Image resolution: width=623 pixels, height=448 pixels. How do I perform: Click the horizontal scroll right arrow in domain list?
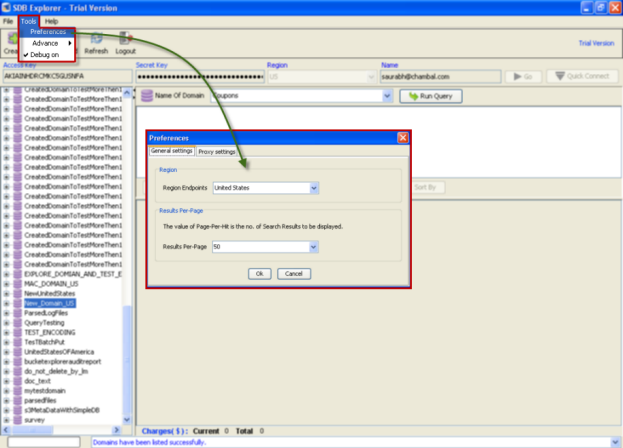116,430
